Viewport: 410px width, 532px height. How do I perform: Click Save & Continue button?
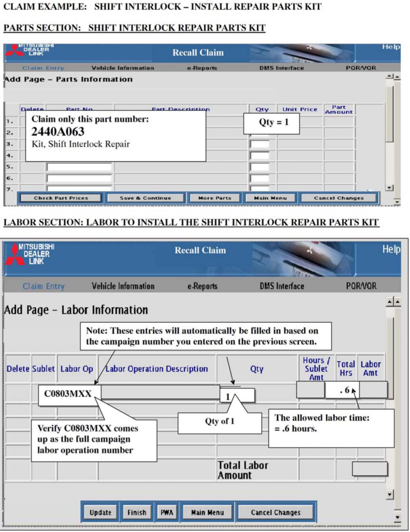145,198
